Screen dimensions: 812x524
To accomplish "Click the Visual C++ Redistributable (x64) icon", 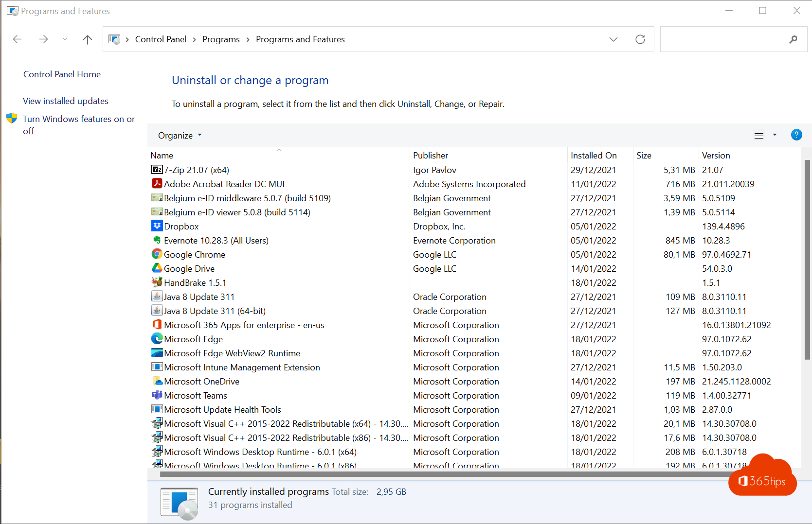I will pyautogui.click(x=157, y=423).
